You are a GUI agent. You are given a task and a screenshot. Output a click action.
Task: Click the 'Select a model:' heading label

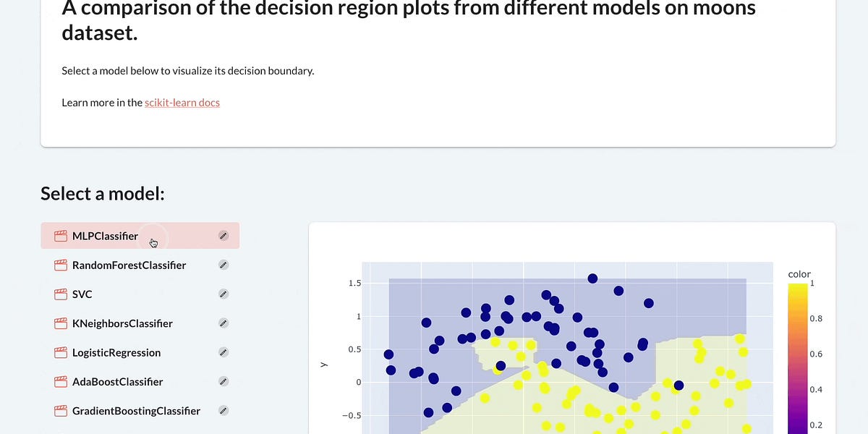click(x=102, y=193)
